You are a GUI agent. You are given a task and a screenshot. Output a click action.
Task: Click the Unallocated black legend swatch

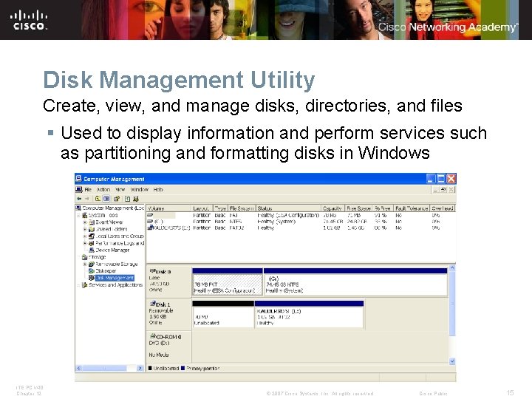click(x=150, y=368)
